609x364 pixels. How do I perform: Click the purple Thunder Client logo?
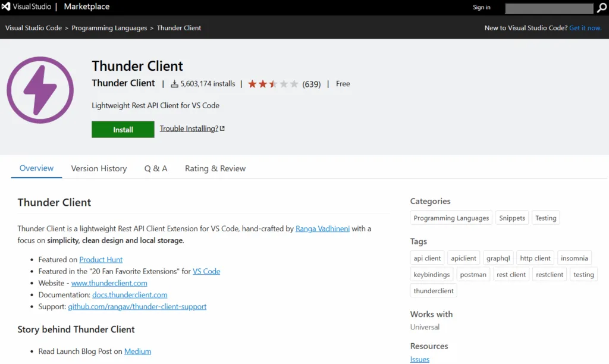[40, 90]
